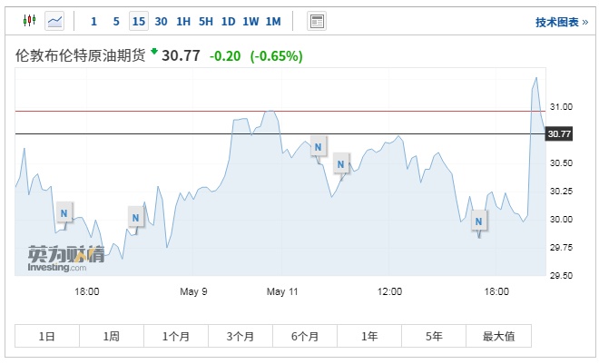
Task: Open the 技术图表 link
Action: 561,22
